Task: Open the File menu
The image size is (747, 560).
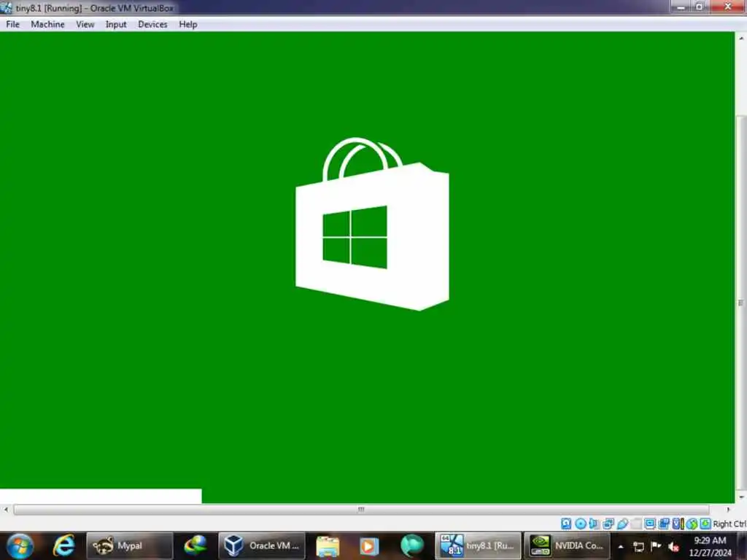Action: [x=13, y=24]
